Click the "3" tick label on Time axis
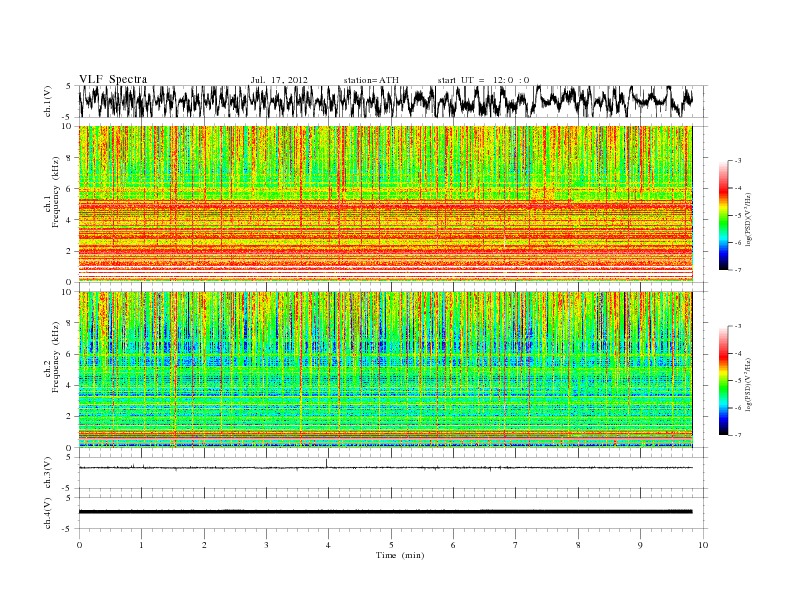792x612 pixels. [266, 545]
